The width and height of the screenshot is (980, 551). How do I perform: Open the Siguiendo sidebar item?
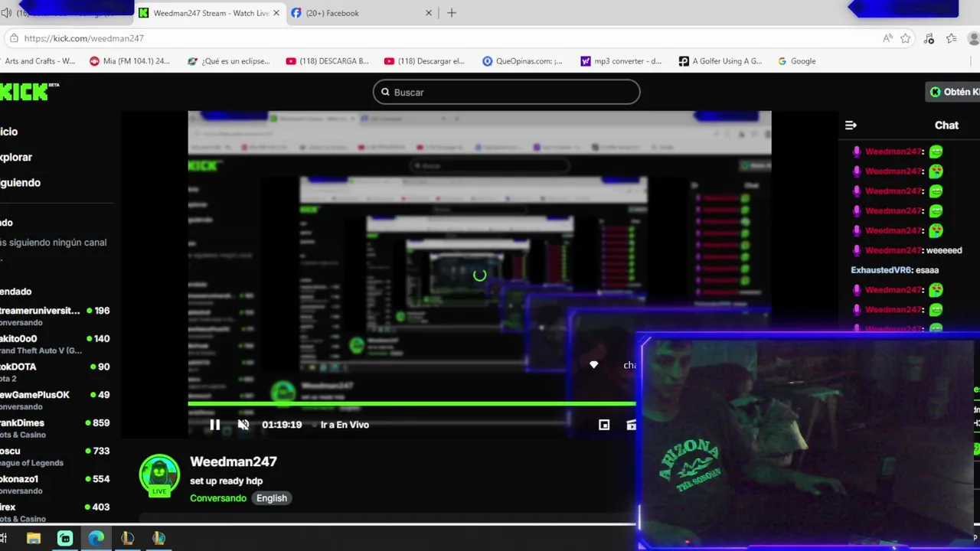tap(20, 182)
